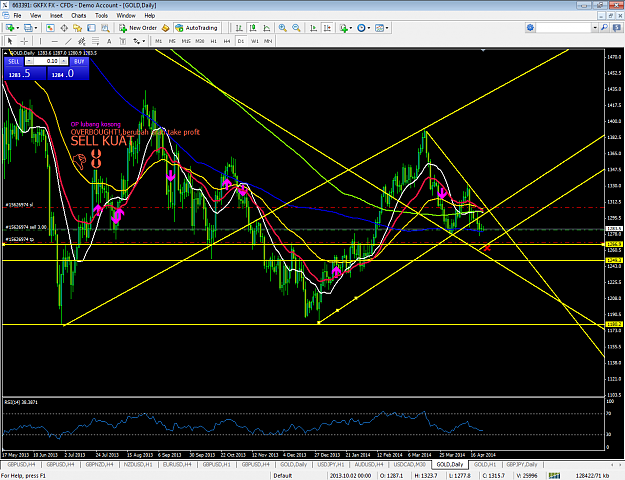The image size is (625, 480).
Task: Select the crosshair cursor tool
Action: [x=24, y=41]
